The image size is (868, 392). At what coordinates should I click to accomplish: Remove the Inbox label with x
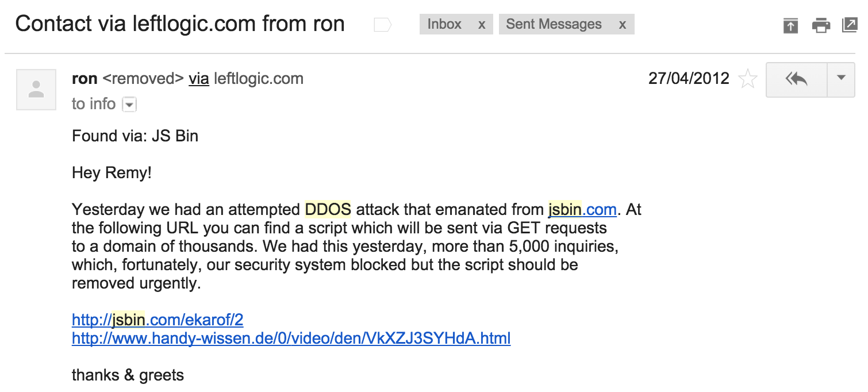pos(482,25)
